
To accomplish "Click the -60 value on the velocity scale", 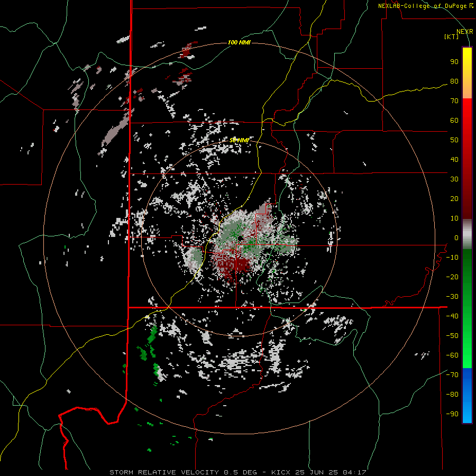I will point(452,355).
